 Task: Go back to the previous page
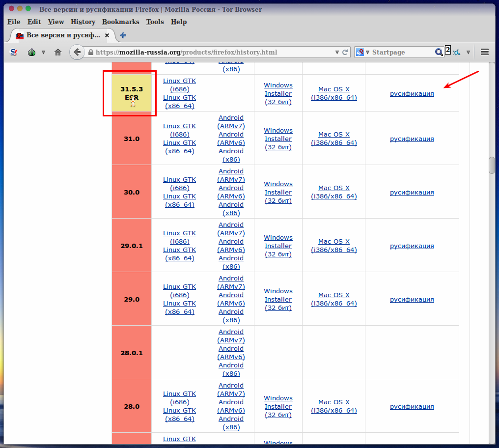(x=77, y=52)
